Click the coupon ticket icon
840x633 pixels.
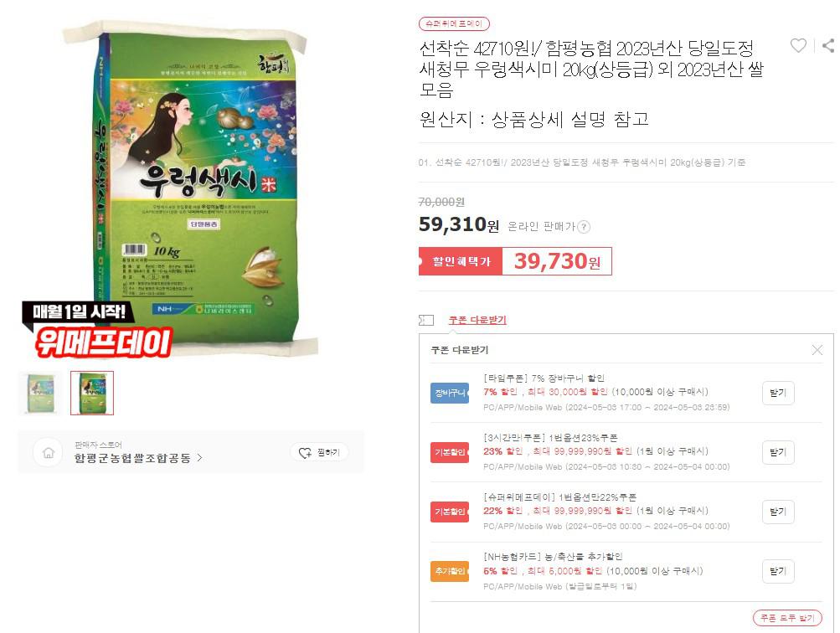tap(426, 320)
